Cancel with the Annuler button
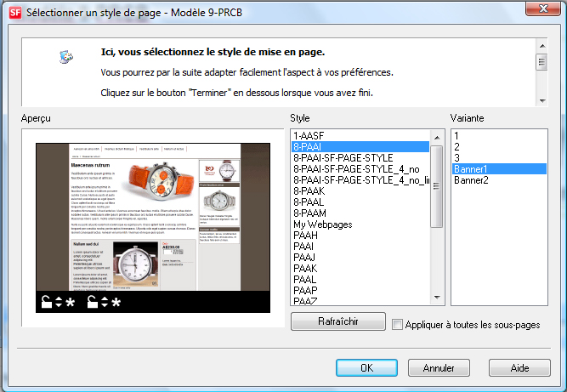567x392 pixels. pyautogui.click(x=439, y=368)
